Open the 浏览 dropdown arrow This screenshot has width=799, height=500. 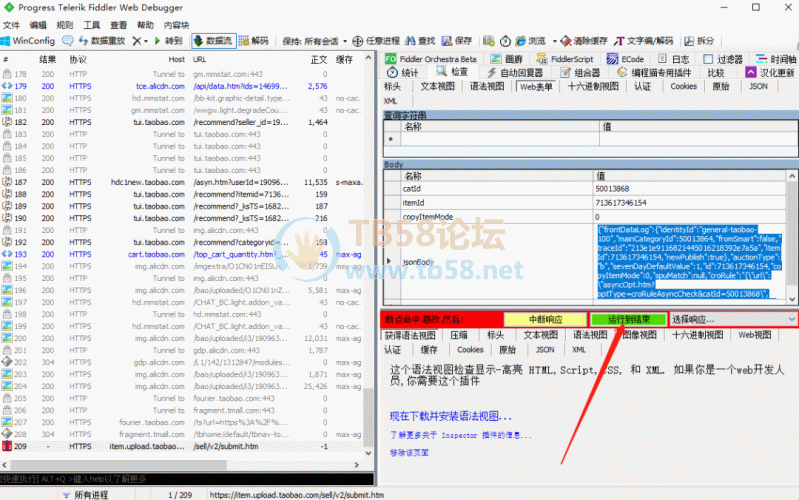coord(554,41)
